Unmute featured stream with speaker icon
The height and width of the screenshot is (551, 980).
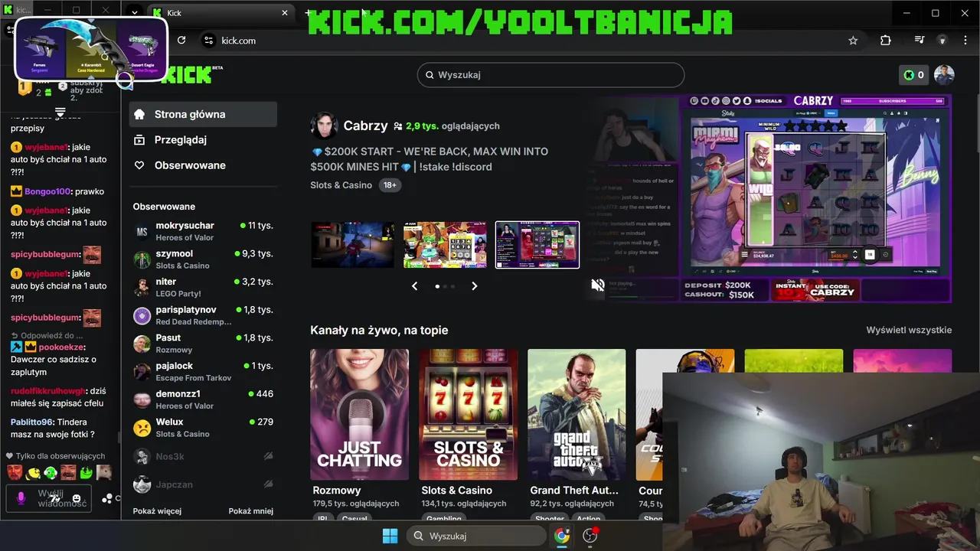click(x=598, y=285)
